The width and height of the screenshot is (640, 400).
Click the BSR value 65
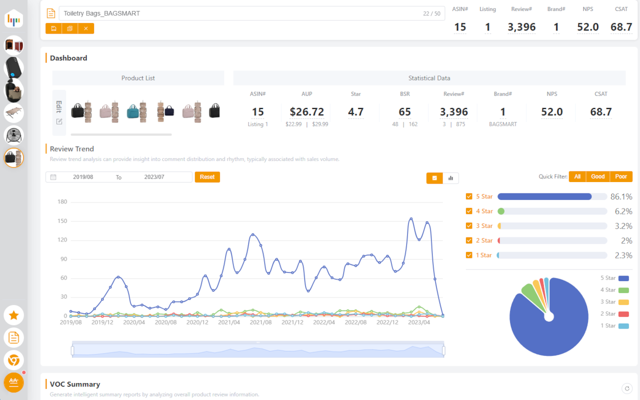click(x=404, y=112)
